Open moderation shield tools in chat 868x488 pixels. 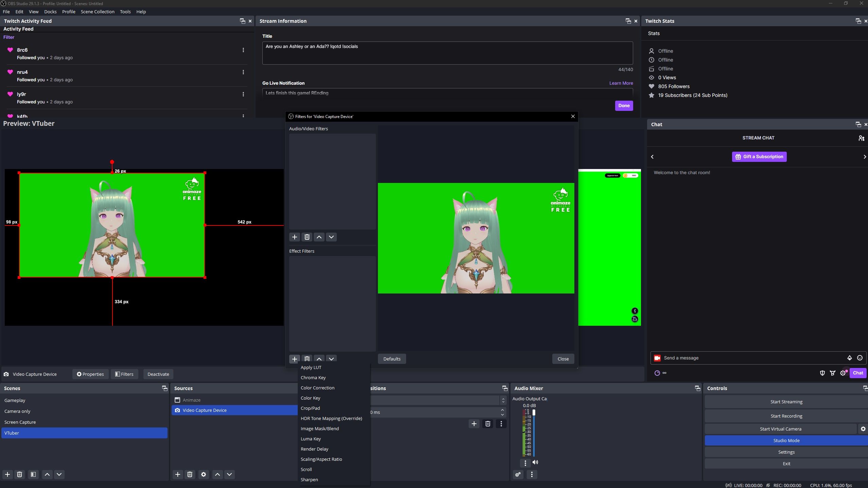coord(822,373)
